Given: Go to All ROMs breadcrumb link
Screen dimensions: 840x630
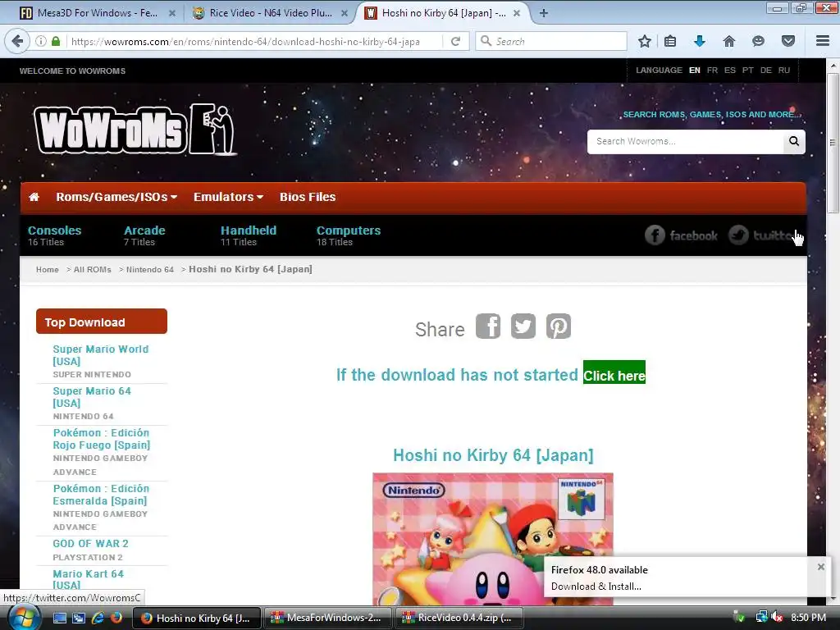Looking at the screenshot, I should click(92, 269).
